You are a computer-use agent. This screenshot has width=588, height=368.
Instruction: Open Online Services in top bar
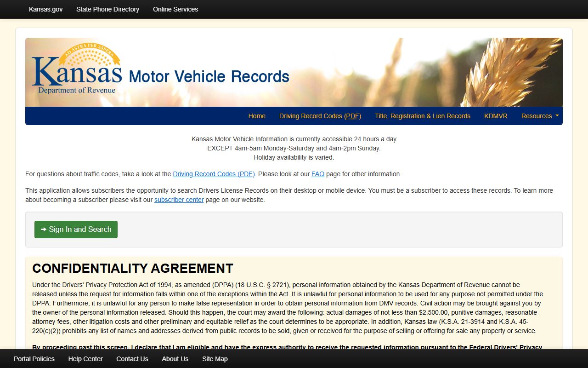(175, 9)
